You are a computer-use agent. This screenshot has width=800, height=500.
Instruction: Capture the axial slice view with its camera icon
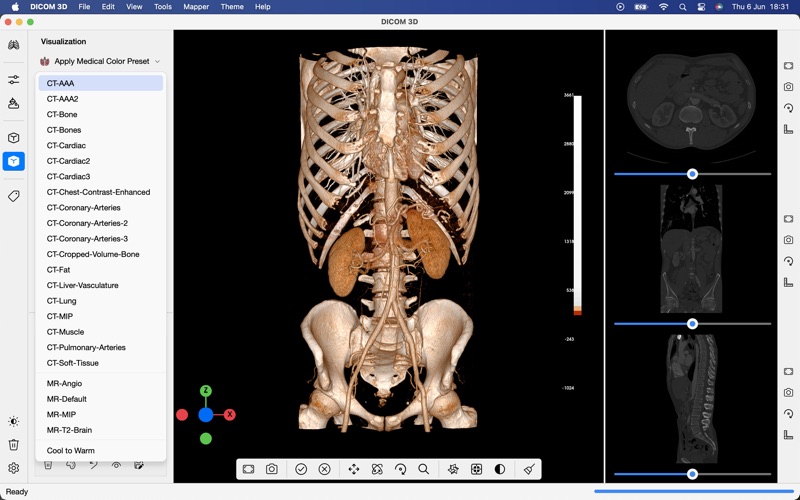[788, 87]
